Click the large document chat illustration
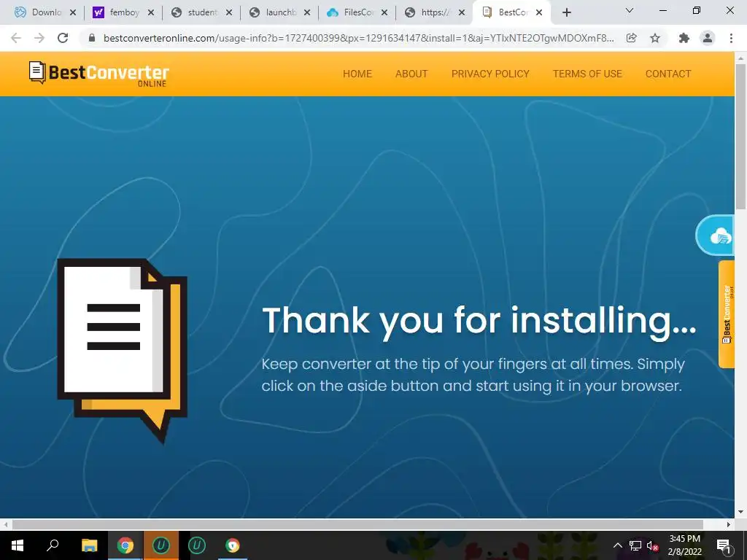The width and height of the screenshot is (747, 560). click(x=123, y=351)
